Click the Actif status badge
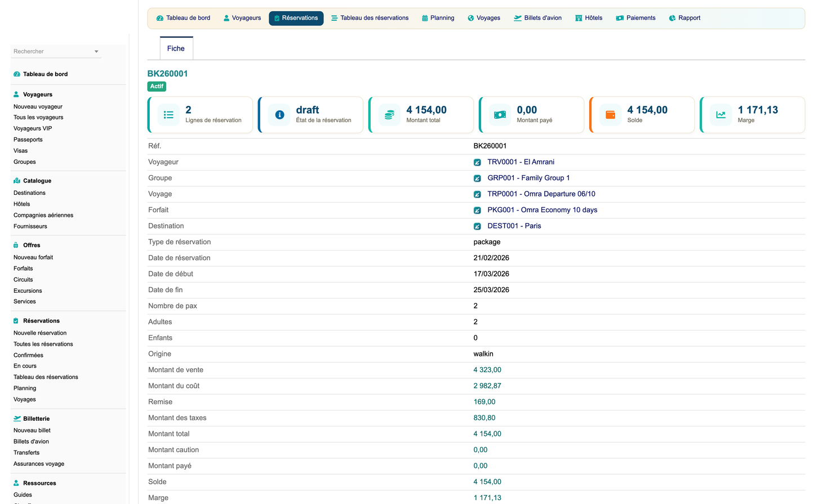Image resolution: width=814 pixels, height=504 pixels. coord(157,87)
